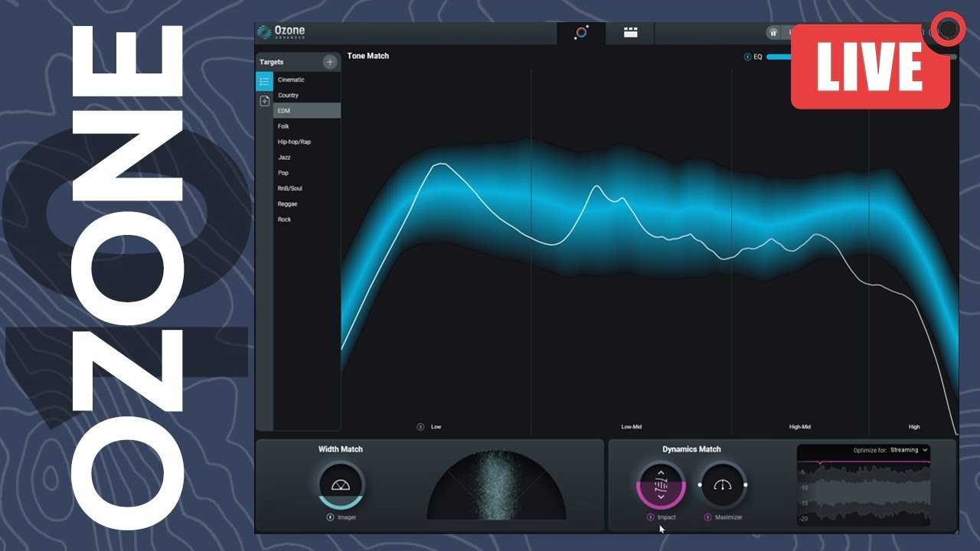This screenshot has width=980, height=551.
Task: Click the -5 level meter label
Action: coord(804,471)
